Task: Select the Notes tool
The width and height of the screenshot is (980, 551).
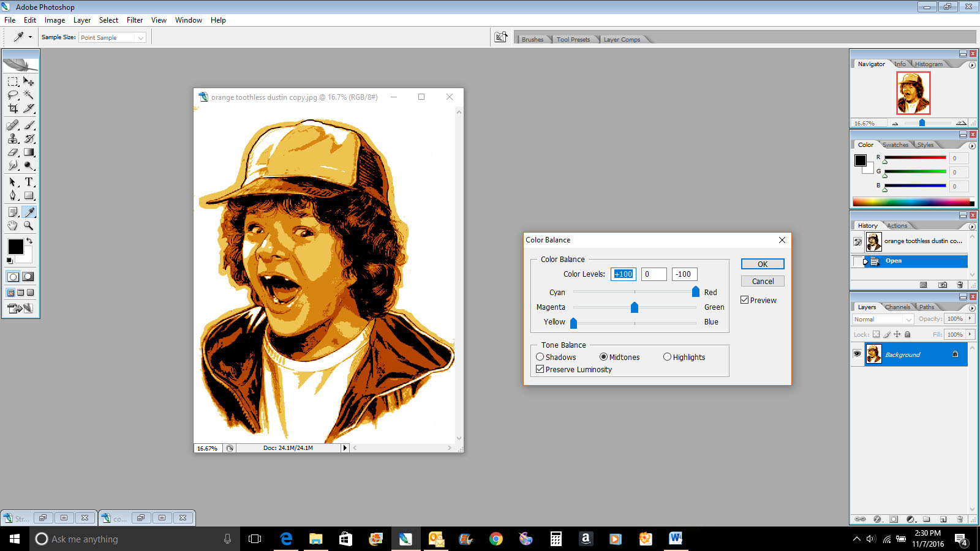Action: (x=13, y=212)
